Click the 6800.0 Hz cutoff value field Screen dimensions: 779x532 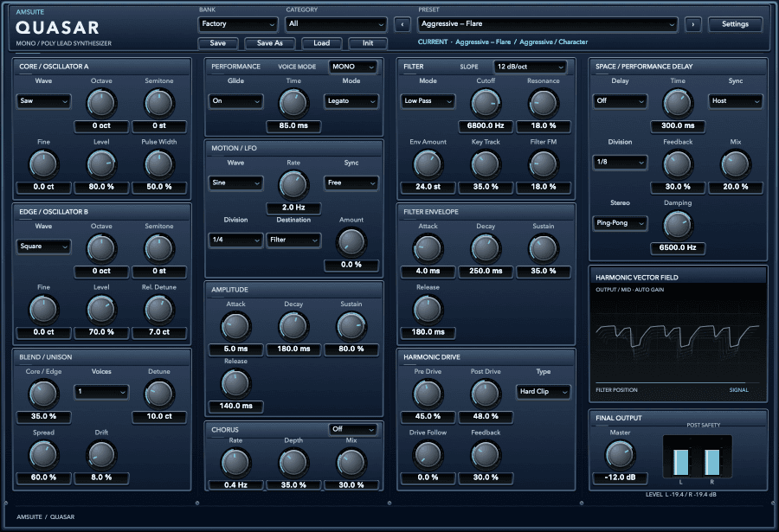click(486, 126)
